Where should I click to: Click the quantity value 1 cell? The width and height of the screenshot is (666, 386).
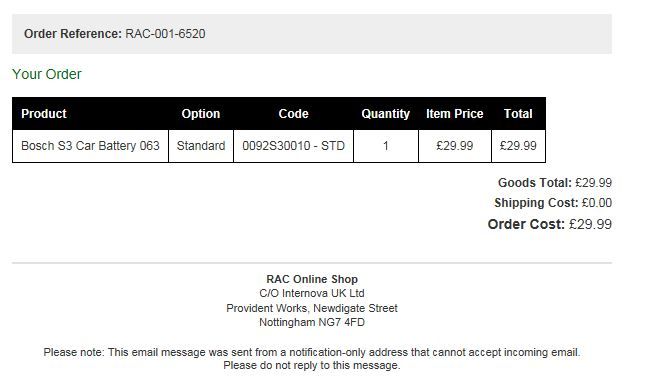click(x=386, y=146)
